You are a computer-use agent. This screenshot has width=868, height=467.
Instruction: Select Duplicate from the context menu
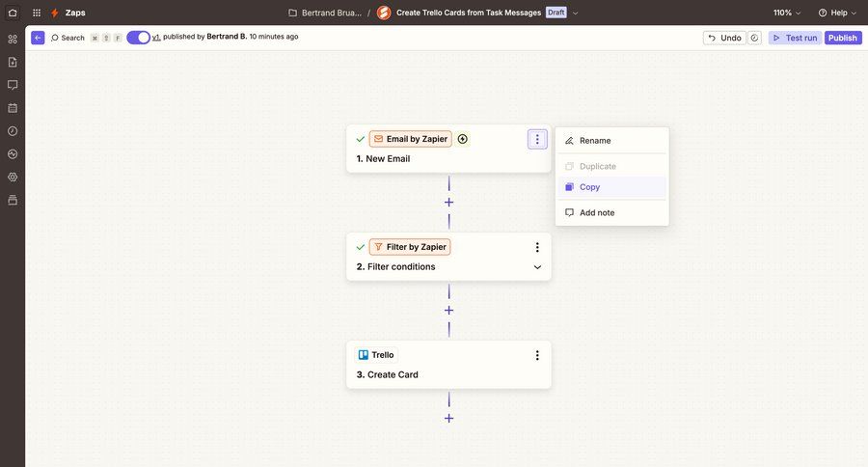pyautogui.click(x=612, y=166)
